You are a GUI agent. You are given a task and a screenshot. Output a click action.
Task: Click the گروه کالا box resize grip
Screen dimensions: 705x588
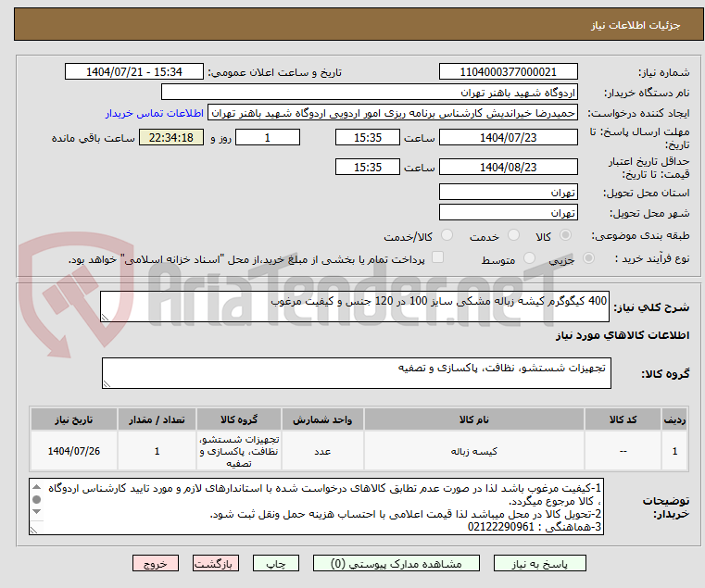coord(107,384)
